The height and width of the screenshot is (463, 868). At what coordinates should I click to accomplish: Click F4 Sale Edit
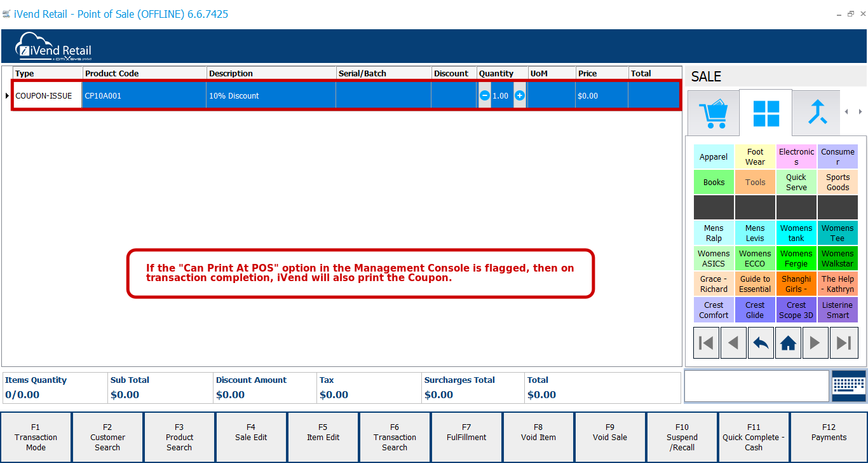(251, 437)
